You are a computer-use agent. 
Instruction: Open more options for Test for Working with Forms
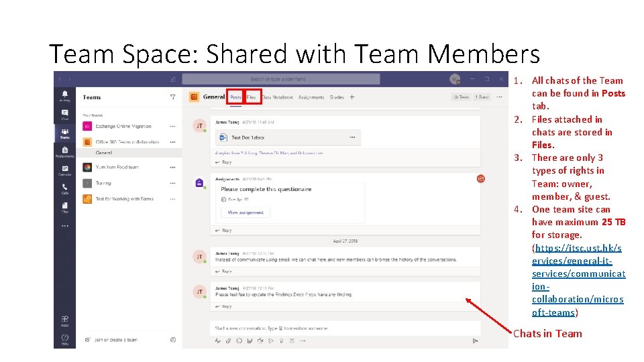click(x=172, y=199)
